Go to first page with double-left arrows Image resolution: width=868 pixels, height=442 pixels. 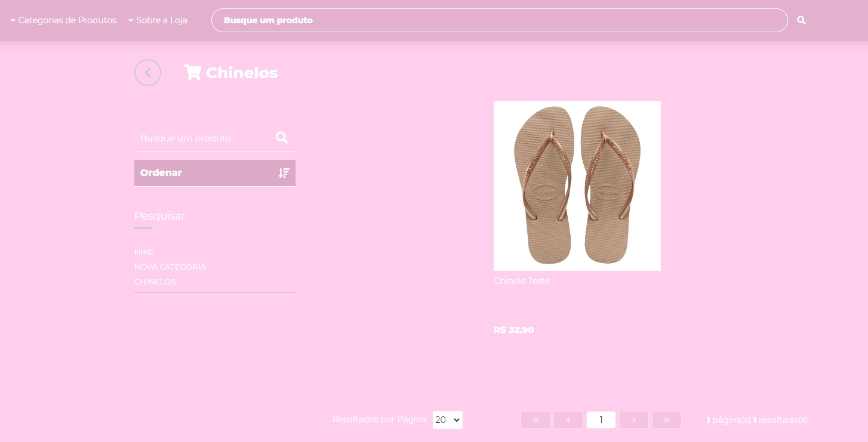(535, 420)
